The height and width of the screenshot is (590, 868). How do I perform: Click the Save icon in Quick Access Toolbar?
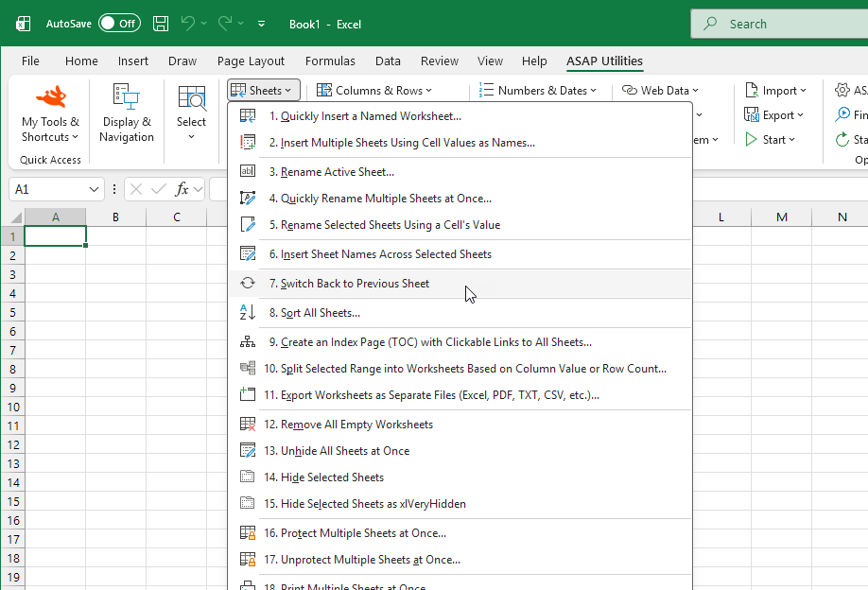160,24
